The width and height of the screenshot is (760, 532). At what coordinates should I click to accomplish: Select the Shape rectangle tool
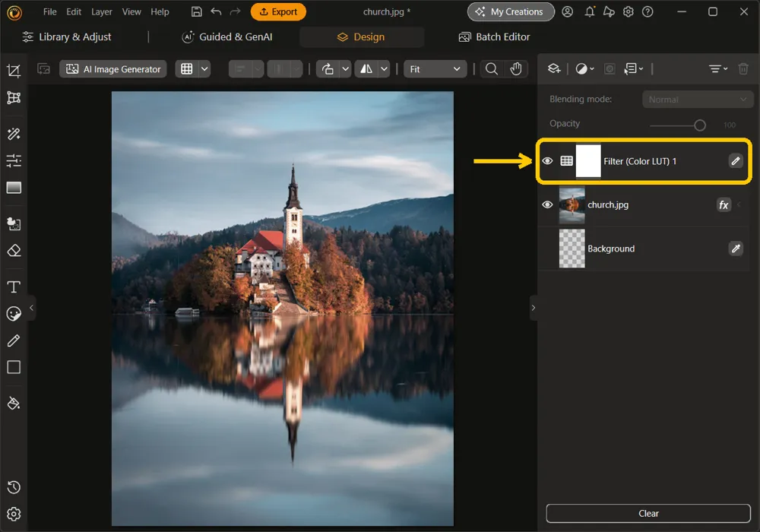14,367
